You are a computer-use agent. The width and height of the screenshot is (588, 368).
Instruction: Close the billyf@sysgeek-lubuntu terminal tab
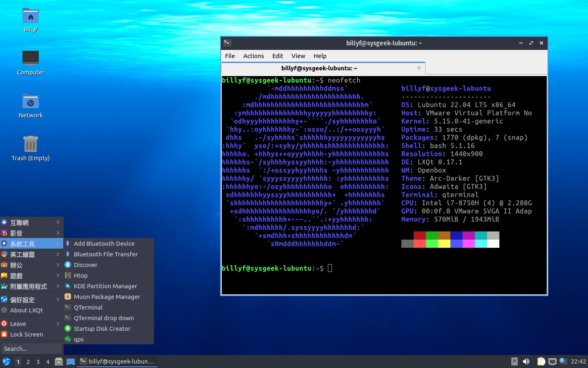pos(419,68)
